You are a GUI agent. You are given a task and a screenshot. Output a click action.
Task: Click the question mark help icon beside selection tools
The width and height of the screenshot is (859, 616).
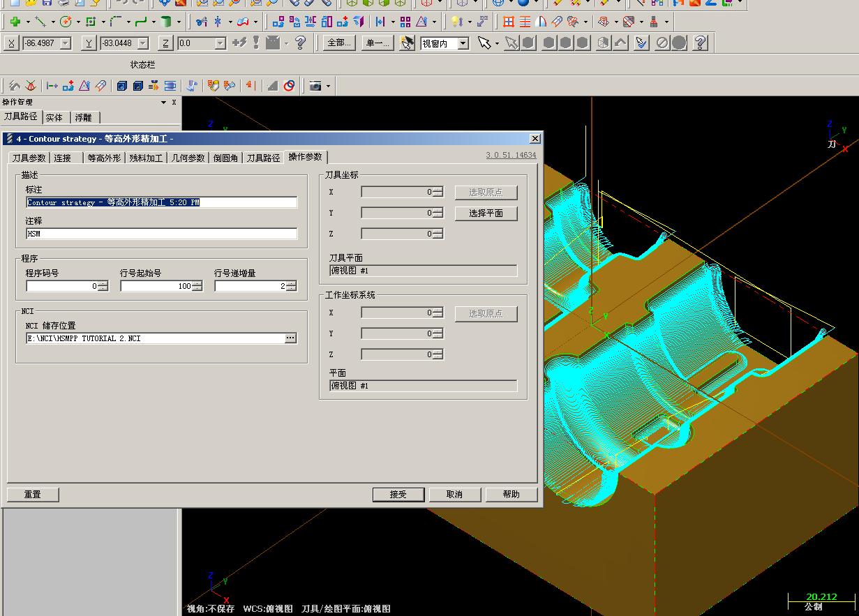pos(701,43)
